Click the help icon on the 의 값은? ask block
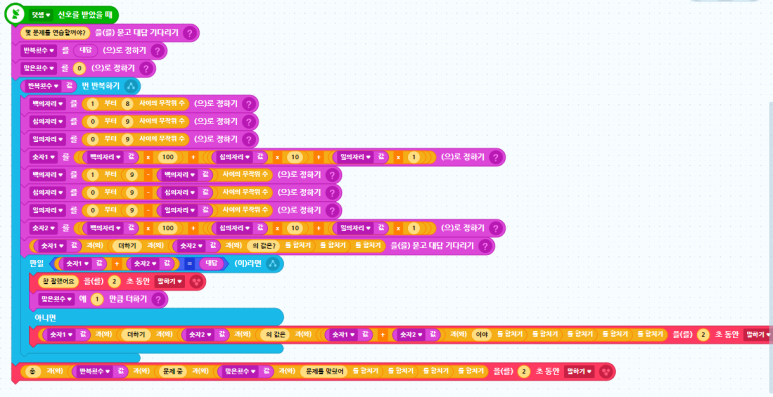 pos(485,246)
